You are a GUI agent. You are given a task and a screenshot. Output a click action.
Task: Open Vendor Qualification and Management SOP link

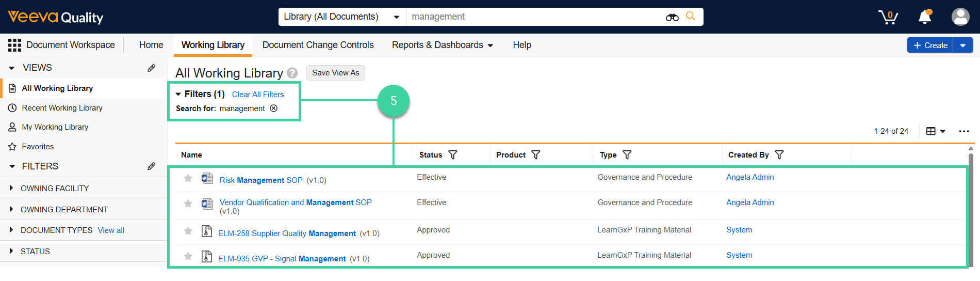pyautogui.click(x=296, y=202)
